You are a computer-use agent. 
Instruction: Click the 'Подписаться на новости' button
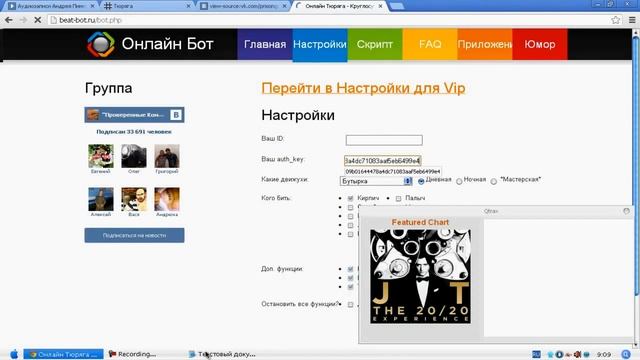pos(134,235)
